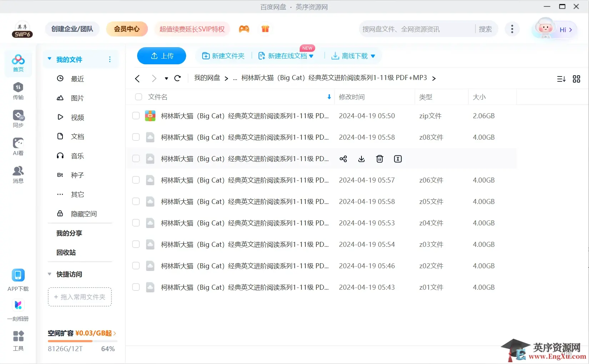Go back with the left arrow
This screenshot has width=589, height=364.
pyautogui.click(x=138, y=79)
